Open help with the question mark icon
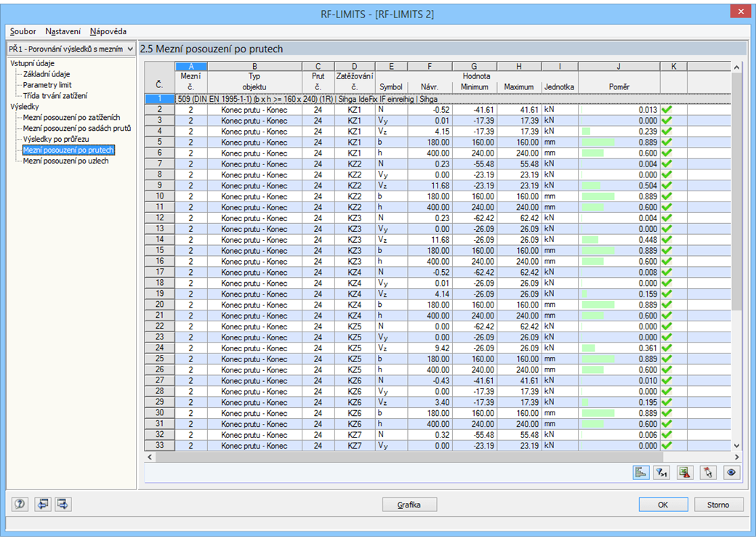 [x=20, y=505]
